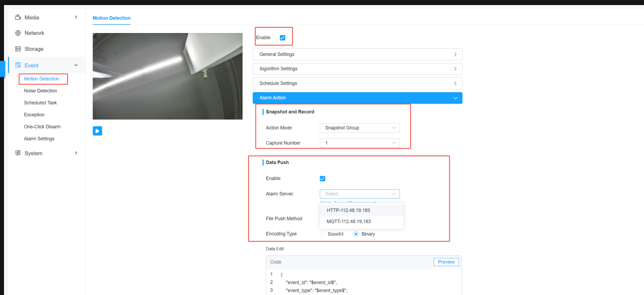Screen dimensions: 644x295
Task: Click the Event icon in sidebar
Action: [18, 65]
